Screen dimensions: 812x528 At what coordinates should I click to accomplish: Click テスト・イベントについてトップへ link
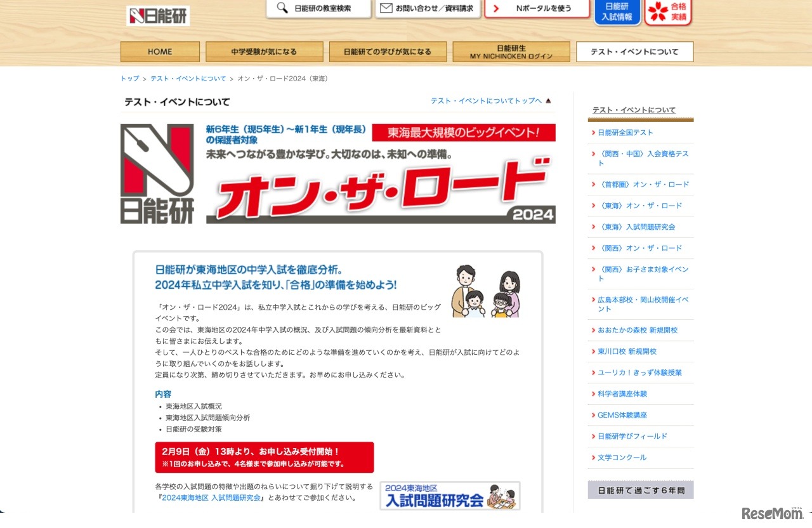[487, 101]
